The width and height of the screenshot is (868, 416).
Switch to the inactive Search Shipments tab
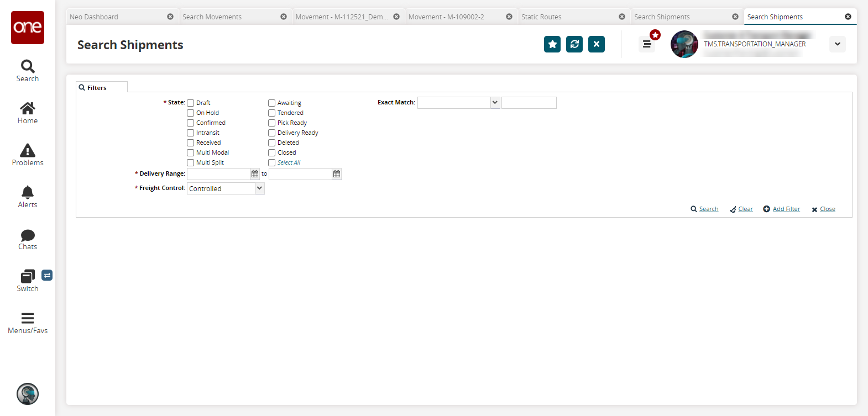[x=662, y=17]
